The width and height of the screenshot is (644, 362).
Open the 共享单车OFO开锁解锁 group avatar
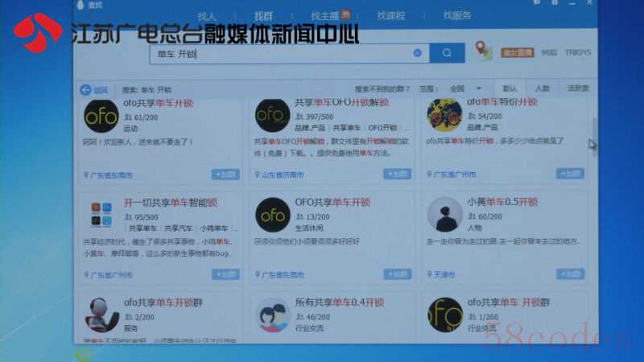coord(272,116)
